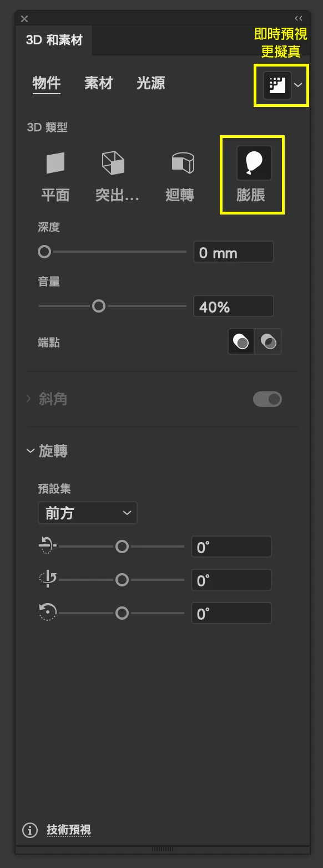
Task: Open render settings dropdown arrow
Action: tap(299, 85)
